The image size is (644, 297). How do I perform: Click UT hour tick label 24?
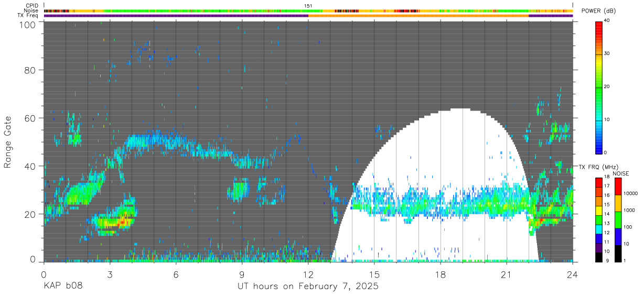click(x=573, y=274)
